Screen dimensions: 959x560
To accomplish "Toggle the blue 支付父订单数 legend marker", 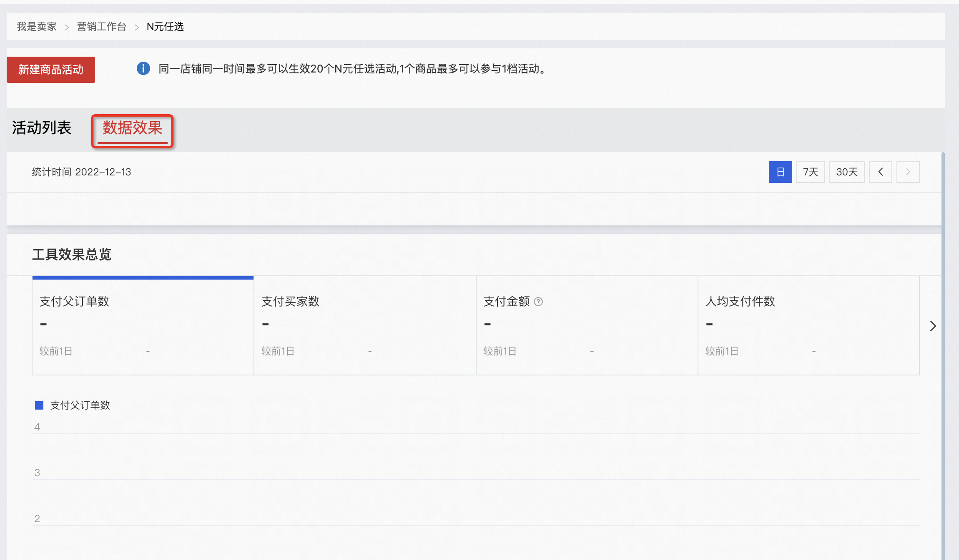I will pyautogui.click(x=39, y=405).
